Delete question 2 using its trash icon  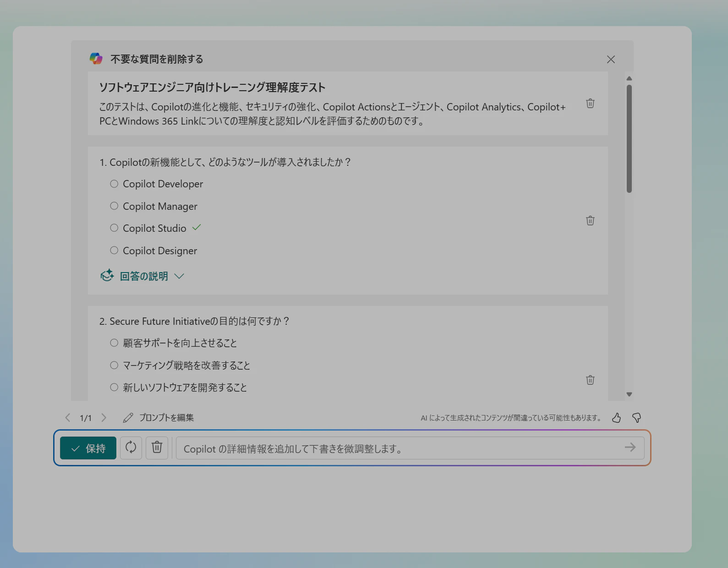590,380
